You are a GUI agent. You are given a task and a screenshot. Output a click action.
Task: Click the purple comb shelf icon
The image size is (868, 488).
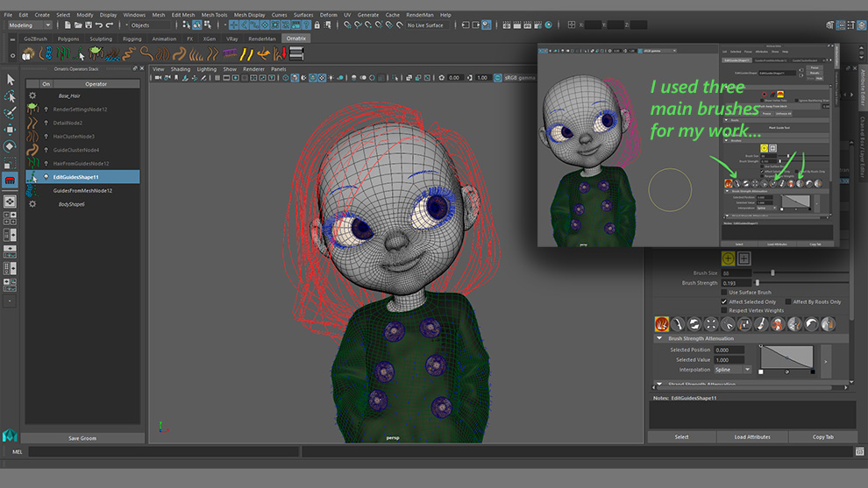[x=231, y=54]
